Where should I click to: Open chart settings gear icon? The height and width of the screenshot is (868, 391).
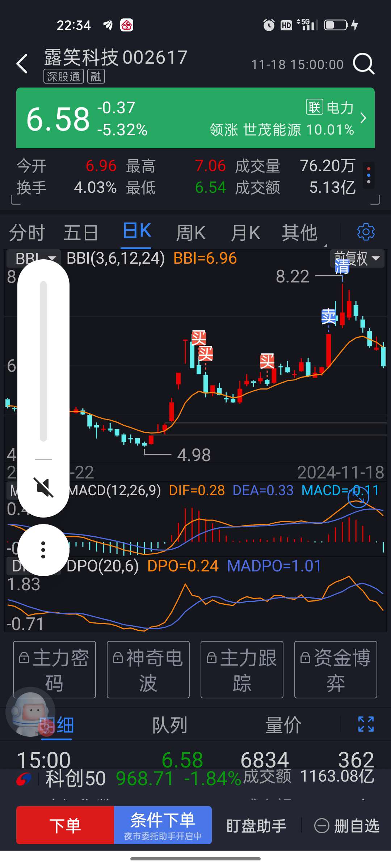[366, 232]
